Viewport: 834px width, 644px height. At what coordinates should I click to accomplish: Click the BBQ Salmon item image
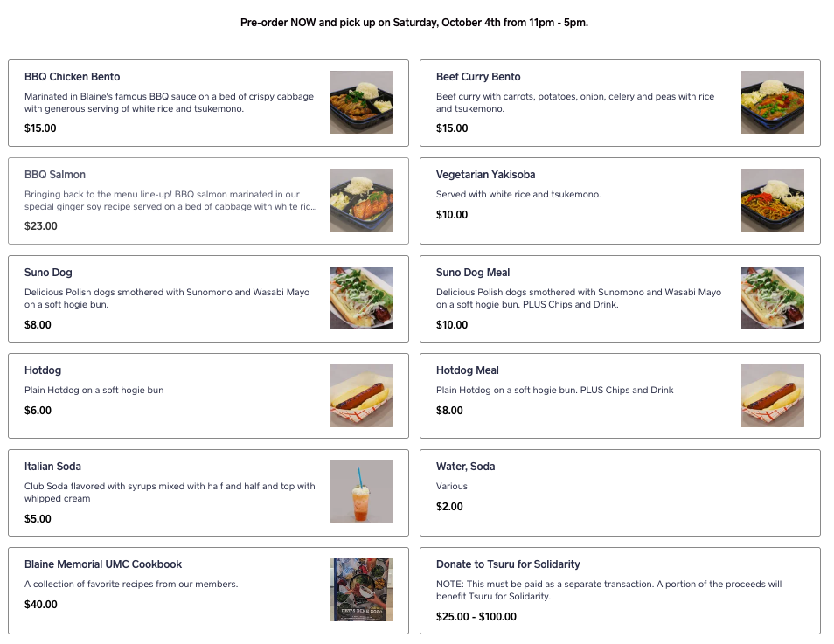click(361, 200)
